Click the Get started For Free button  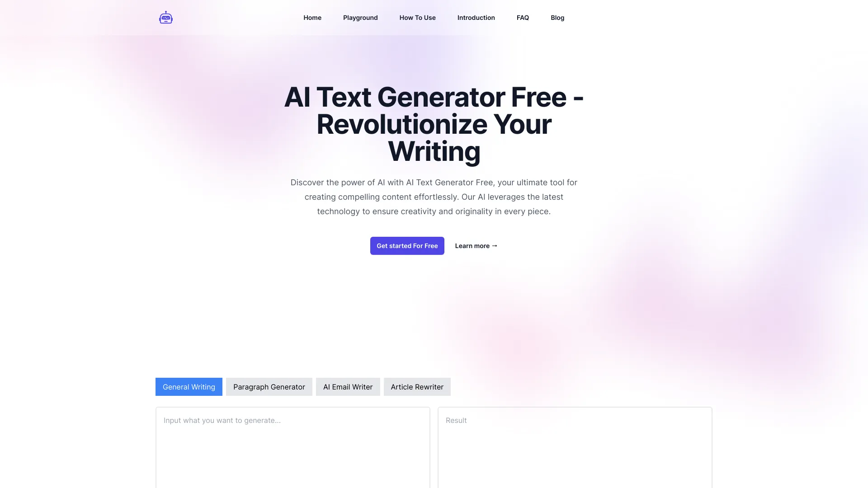[x=407, y=245]
